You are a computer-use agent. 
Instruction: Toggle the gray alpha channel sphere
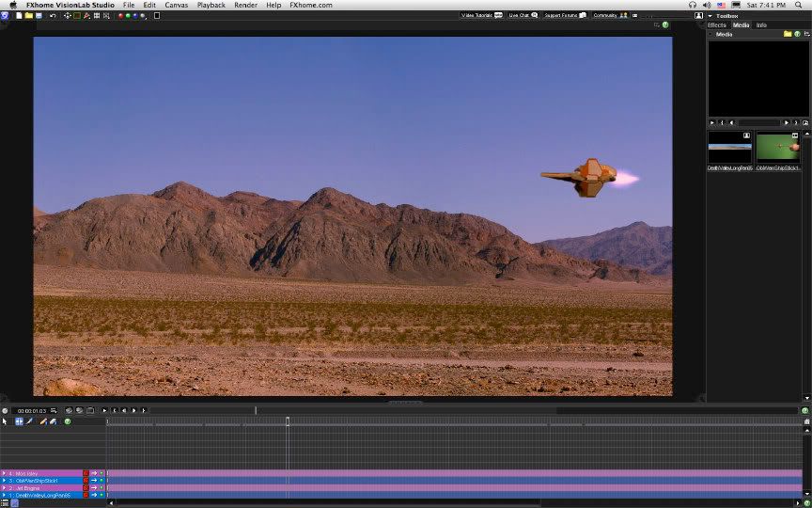(x=143, y=16)
